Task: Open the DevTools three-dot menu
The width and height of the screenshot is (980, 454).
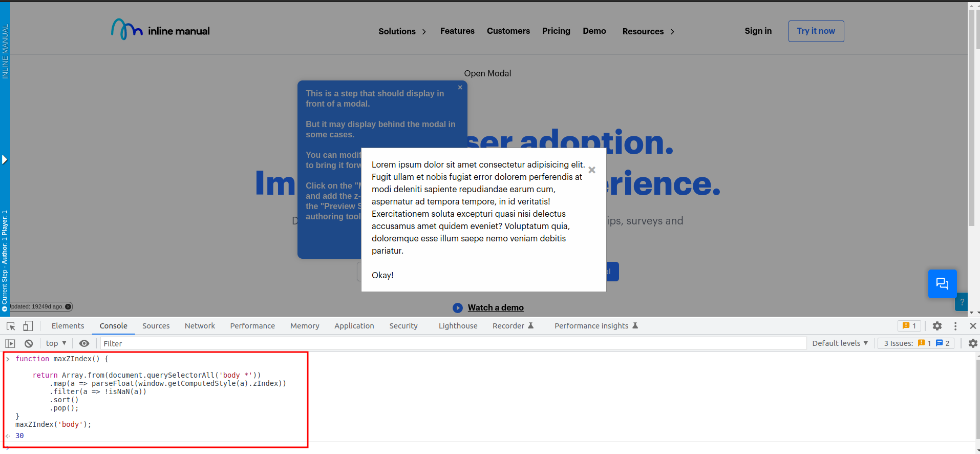Action: tap(955, 326)
